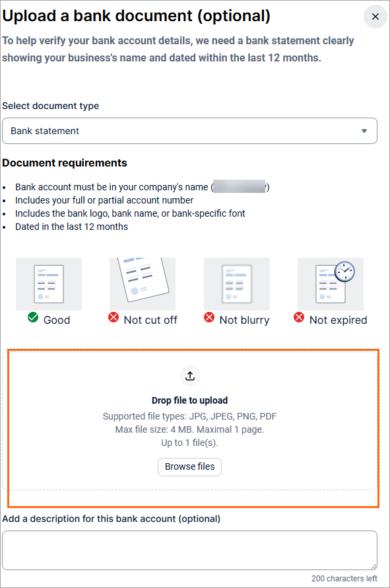Click 'Dated in the last 12 months' requirement

click(x=71, y=227)
